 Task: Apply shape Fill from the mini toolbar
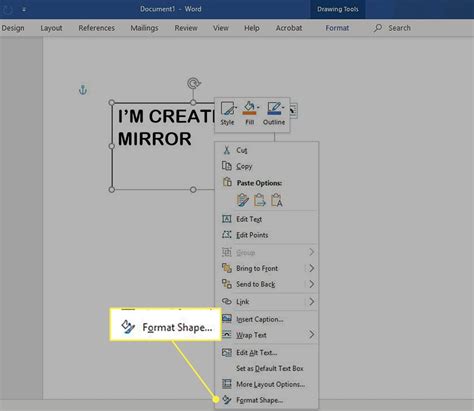250,114
